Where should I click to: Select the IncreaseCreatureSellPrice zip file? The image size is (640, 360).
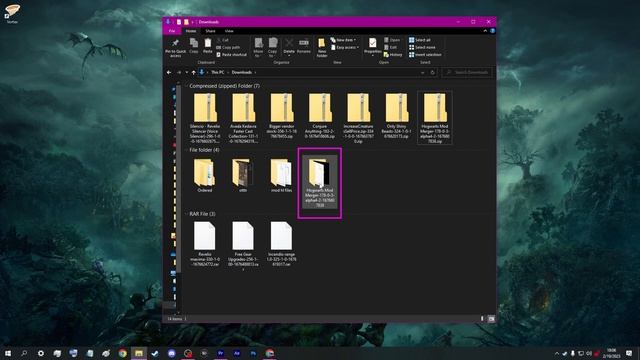click(x=358, y=118)
